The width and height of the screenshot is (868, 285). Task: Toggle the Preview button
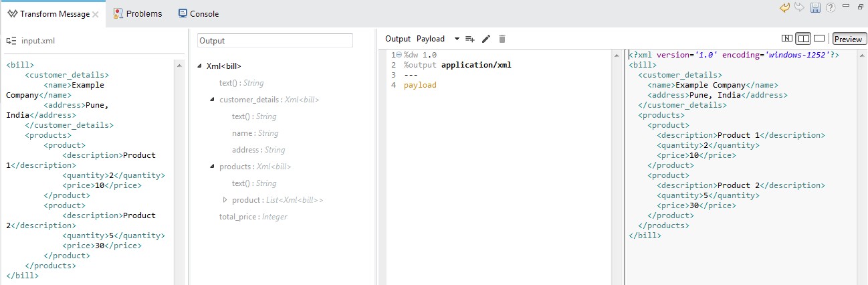tap(849, 39)
